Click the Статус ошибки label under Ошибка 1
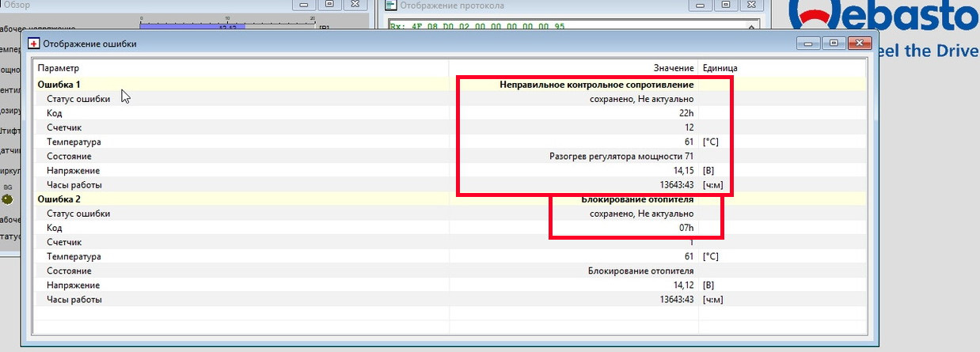The height and width of the screenshot is (352, 980). pos(78,99)
